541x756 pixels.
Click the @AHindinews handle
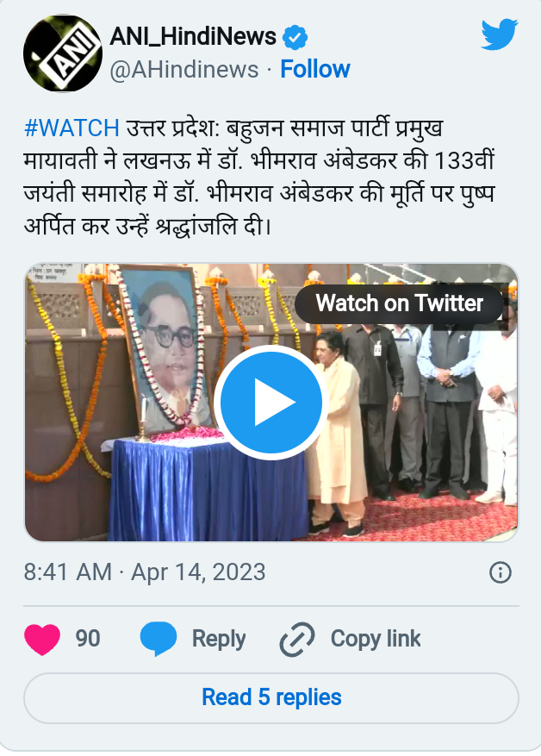tap(184, 70)
